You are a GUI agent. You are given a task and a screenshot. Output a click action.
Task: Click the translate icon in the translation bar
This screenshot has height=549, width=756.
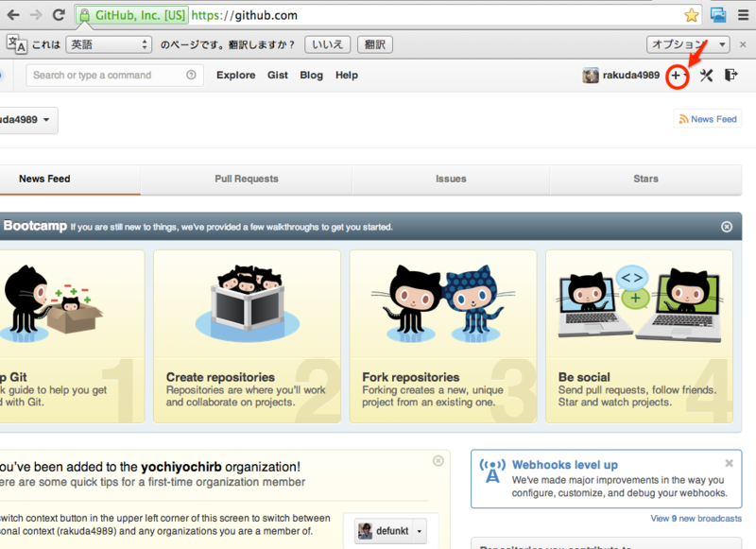[x=16, y=44]
